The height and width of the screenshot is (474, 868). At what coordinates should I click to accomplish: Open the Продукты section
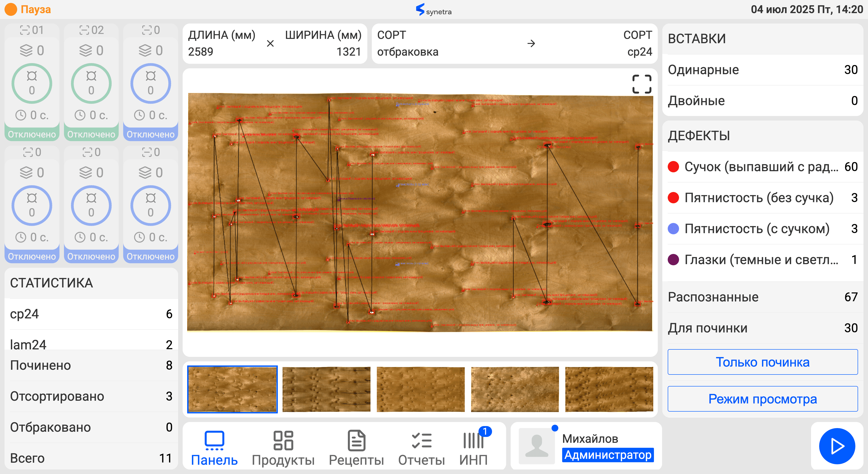(x=283, y=448)
